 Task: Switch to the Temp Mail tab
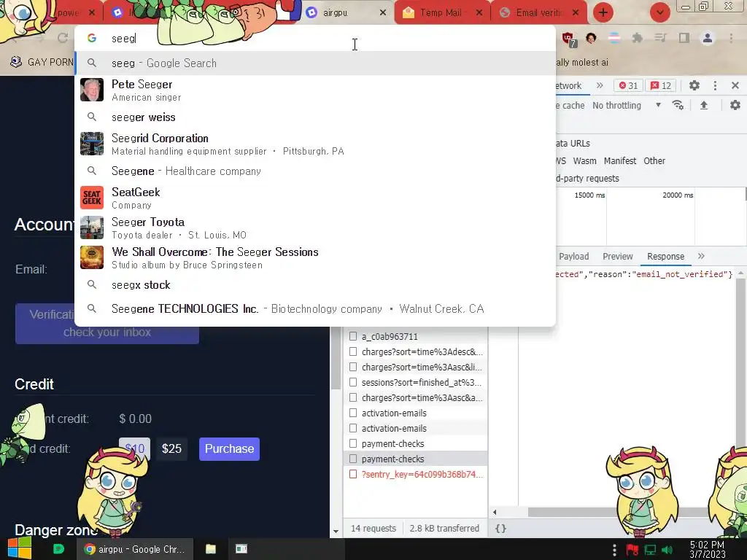click(x=441, y=13)
